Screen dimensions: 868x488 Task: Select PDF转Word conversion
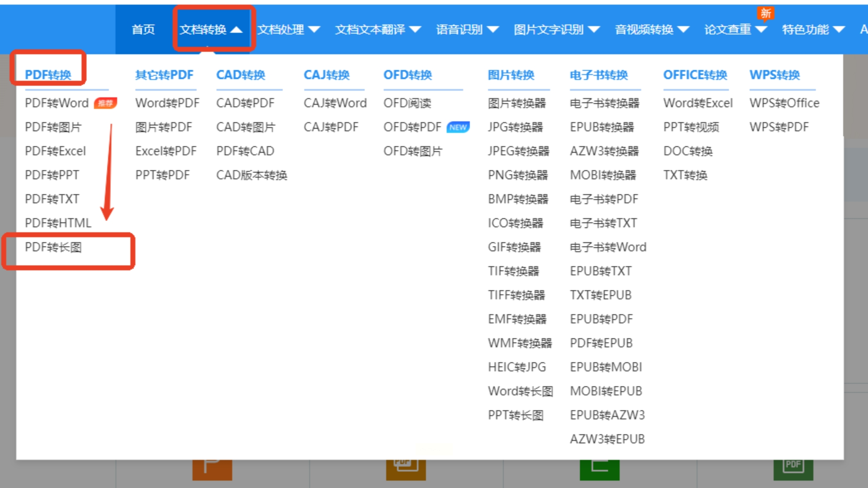click(x=57, y=103)
